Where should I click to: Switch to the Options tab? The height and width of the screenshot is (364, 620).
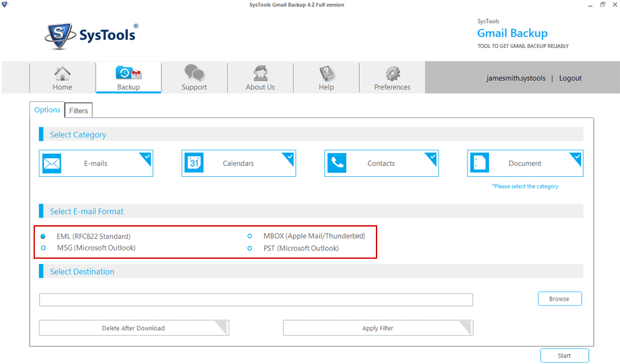point(47,110)
